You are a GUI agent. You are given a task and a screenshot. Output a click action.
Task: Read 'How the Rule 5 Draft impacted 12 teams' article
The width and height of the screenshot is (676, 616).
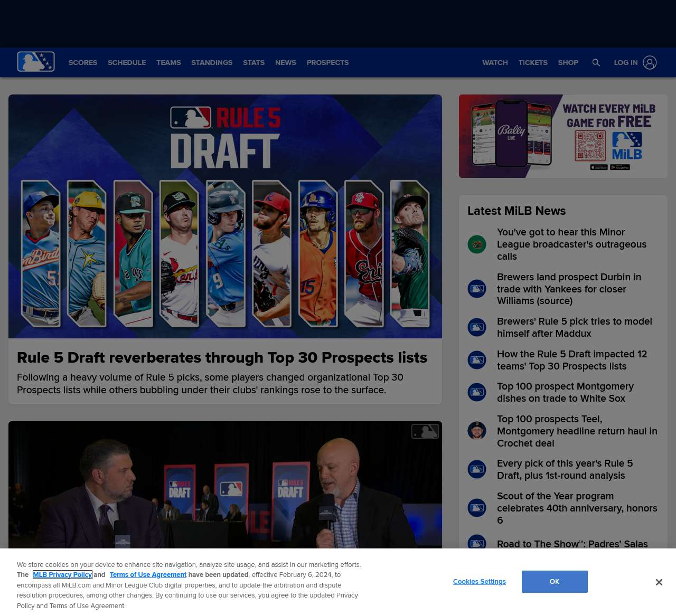point(572,360)
